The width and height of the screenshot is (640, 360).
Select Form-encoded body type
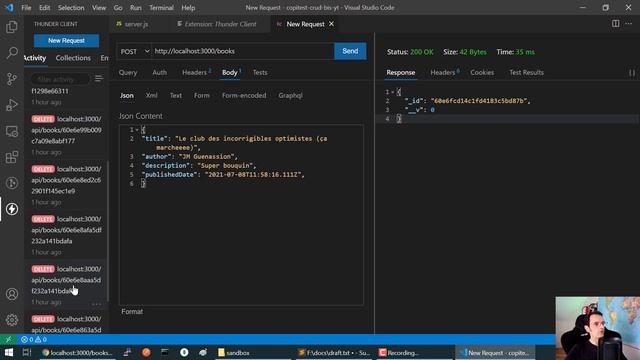(244, 96)
